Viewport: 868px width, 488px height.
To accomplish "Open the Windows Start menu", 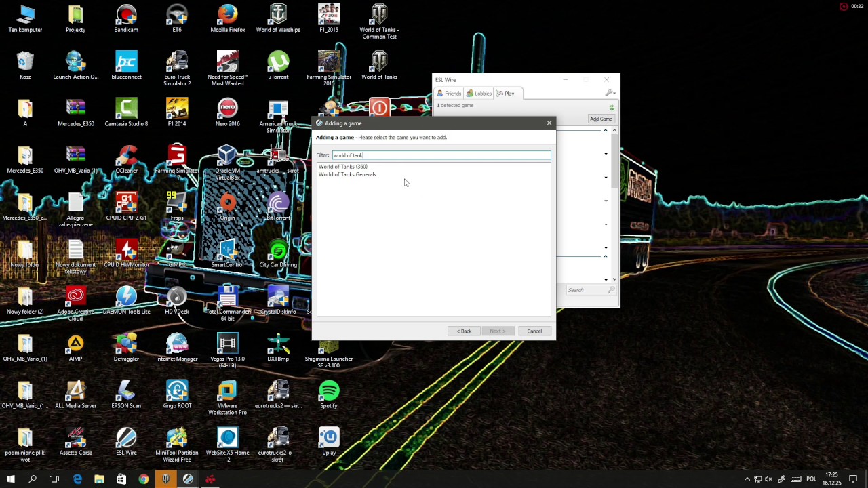I will (11, 479).
